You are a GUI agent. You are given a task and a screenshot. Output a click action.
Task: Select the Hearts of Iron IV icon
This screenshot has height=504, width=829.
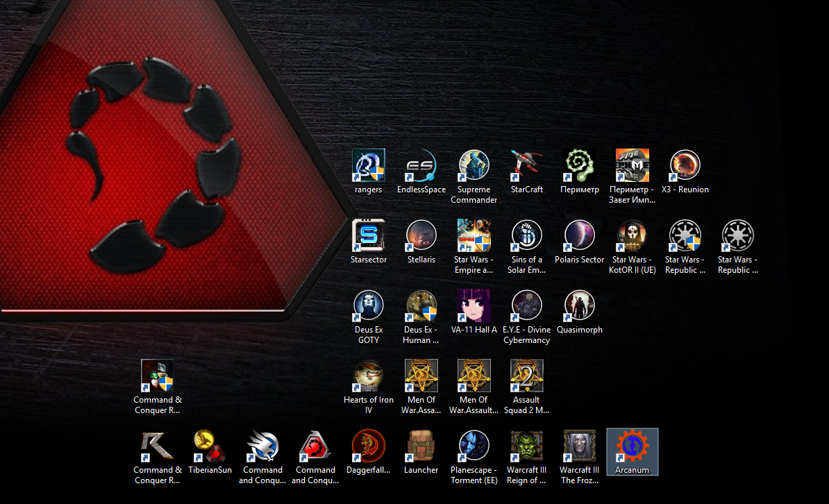point(369,376)
